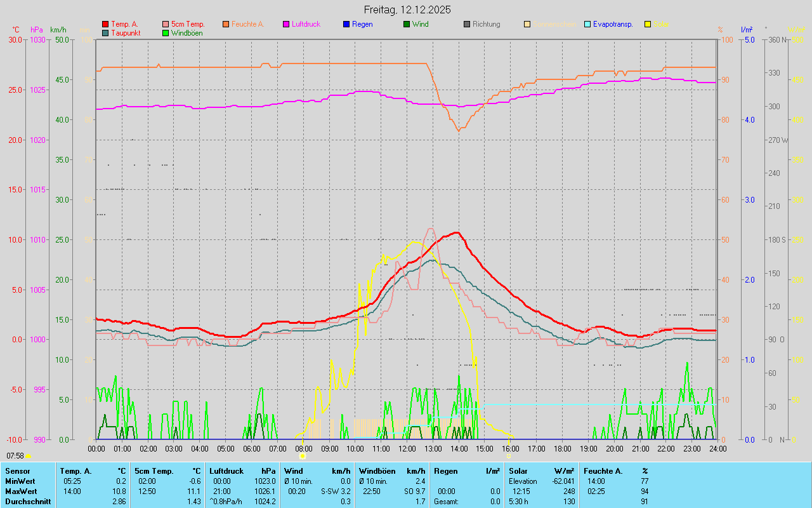Click the 07:58 time indicator
Viewport: 812px width, 508px height.
click(x=15, y=456)
